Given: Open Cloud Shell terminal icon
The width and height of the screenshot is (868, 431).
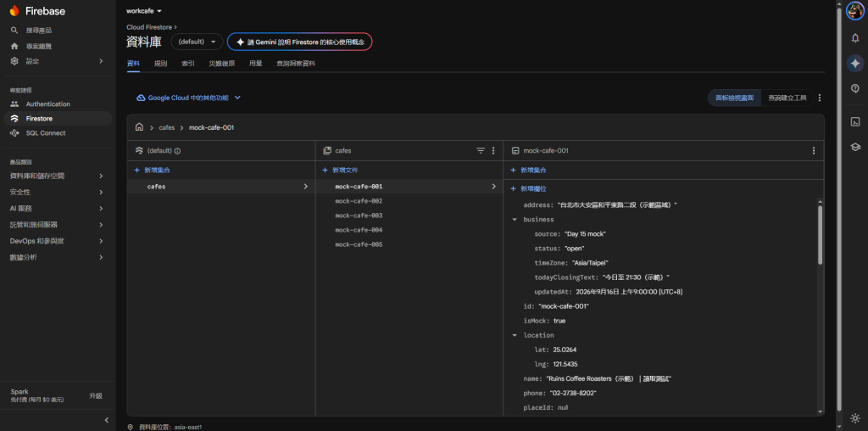Looking at the screenshot, I should tap(854, 122).
